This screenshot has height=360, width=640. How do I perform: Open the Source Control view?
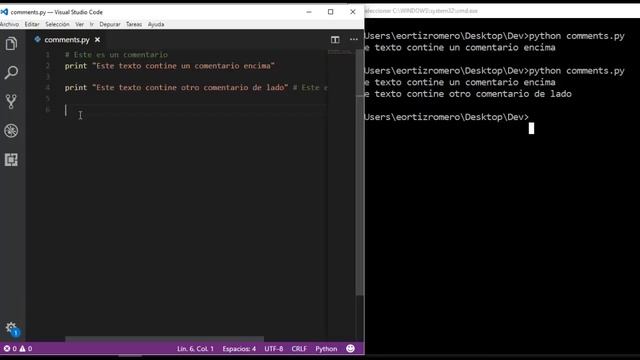point(11,101)
